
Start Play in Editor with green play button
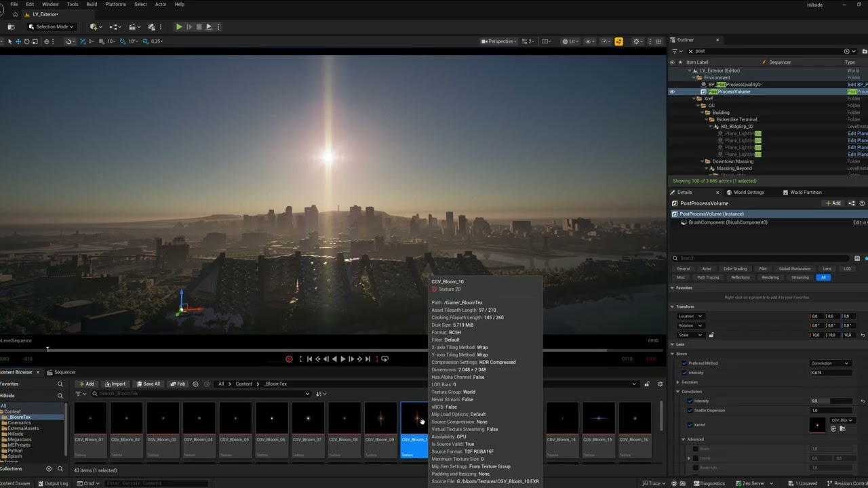(x=179, y=26)
